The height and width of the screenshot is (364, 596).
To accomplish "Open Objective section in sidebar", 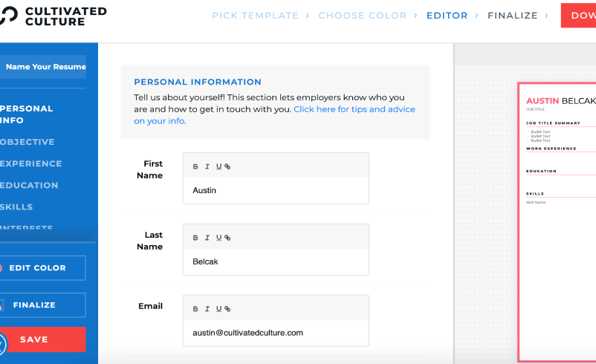I will pos(27,142).
